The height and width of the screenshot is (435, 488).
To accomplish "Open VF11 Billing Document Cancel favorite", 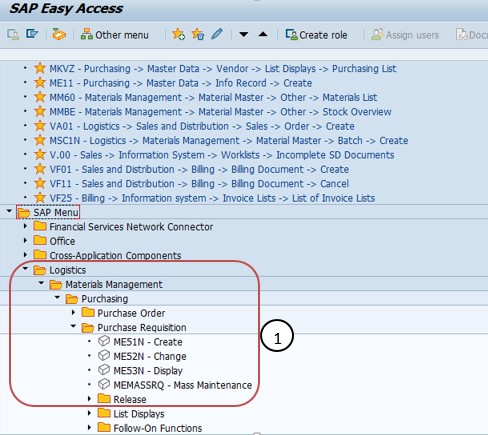I will click(199, 184).
